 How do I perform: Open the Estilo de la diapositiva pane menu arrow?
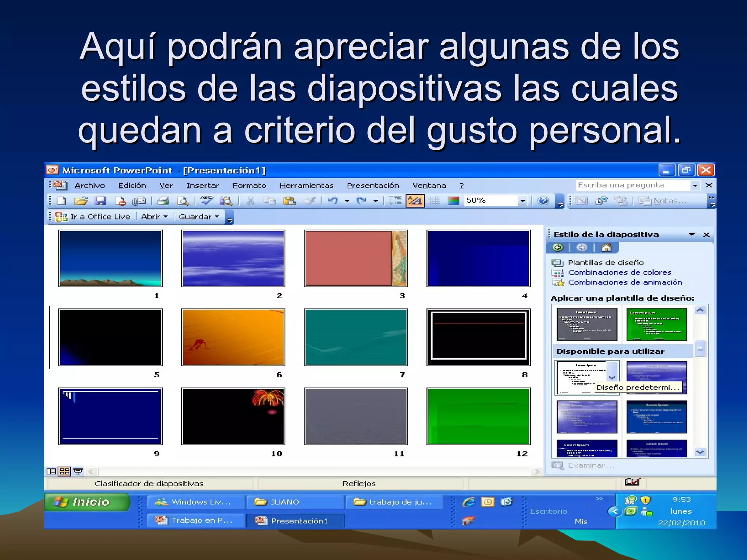coord(692,234)
